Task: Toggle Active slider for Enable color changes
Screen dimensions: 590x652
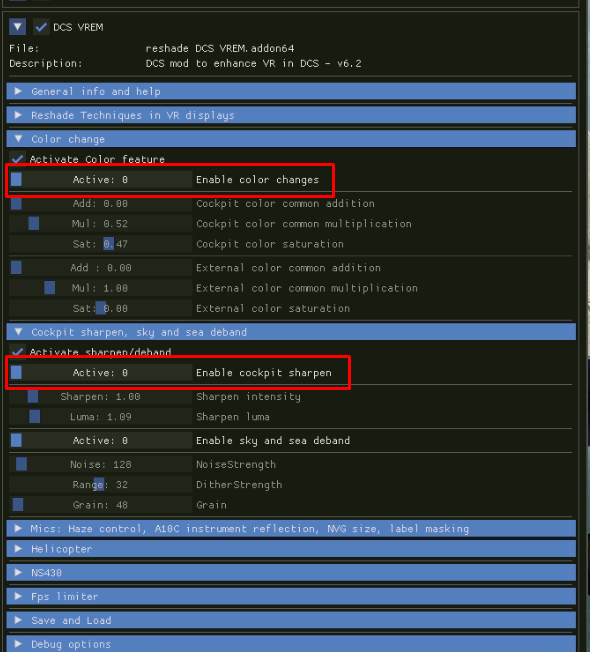Action: tap(100, 179)
